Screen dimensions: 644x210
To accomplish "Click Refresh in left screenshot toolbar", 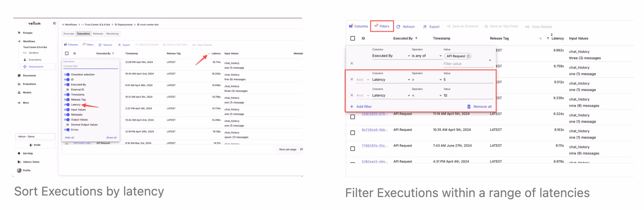I will 105,45.
